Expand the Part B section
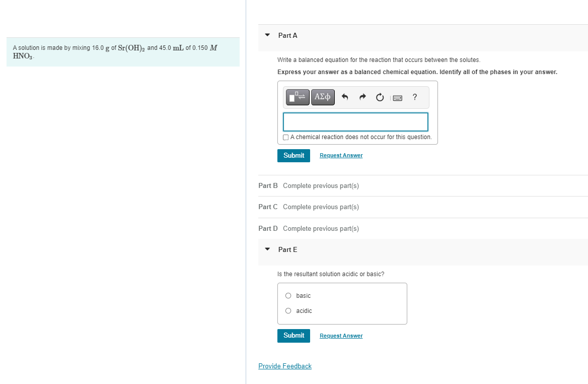This screenshot has width=588, height=384. [x=268, y=185]
